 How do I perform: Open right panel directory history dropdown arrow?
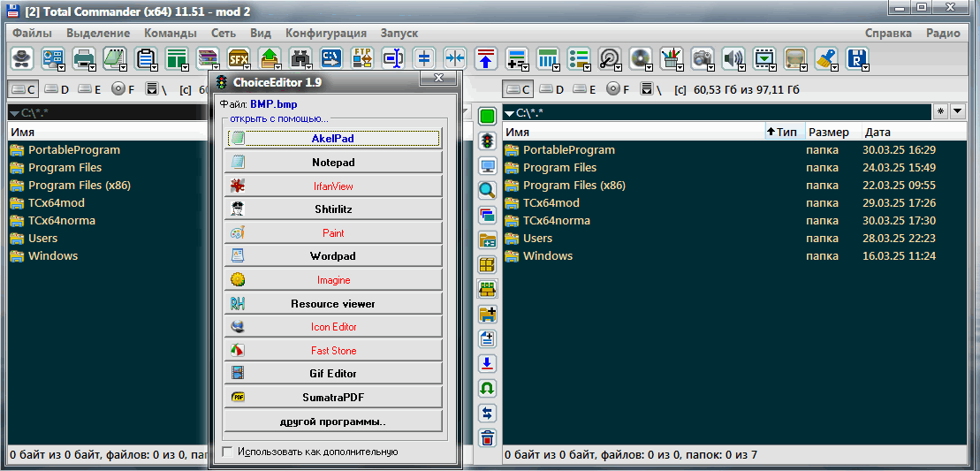click(958, 112)
